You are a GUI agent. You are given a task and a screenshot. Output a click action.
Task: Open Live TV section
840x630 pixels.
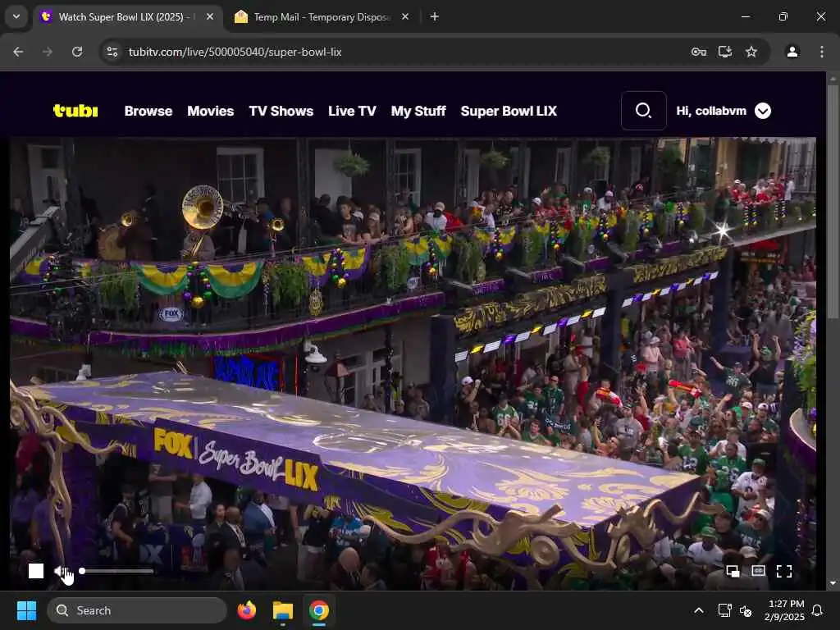pos(352,111)
